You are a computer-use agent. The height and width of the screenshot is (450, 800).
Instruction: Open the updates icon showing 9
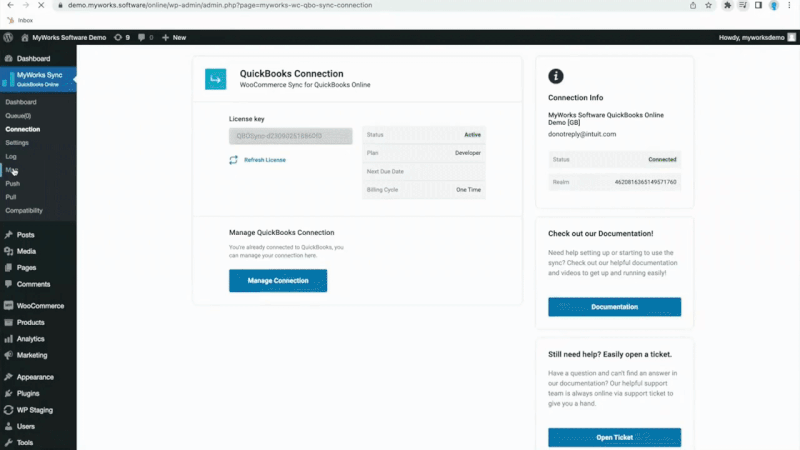pos(122,37)
